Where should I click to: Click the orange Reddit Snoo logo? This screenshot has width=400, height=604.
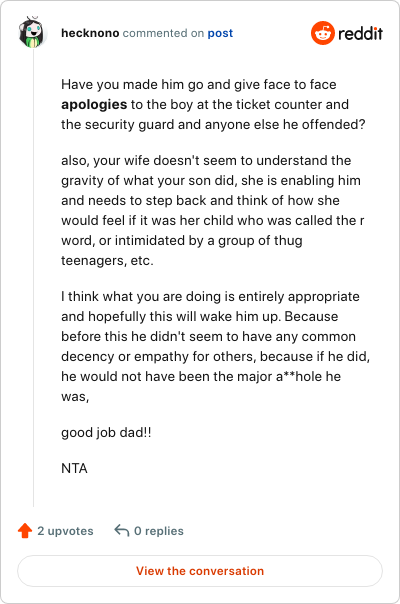(x=323, y=33)
